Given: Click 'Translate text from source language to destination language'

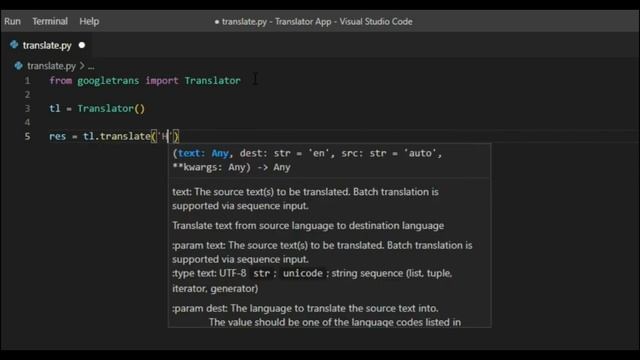Looking at the screenshot, I should 308,226.
